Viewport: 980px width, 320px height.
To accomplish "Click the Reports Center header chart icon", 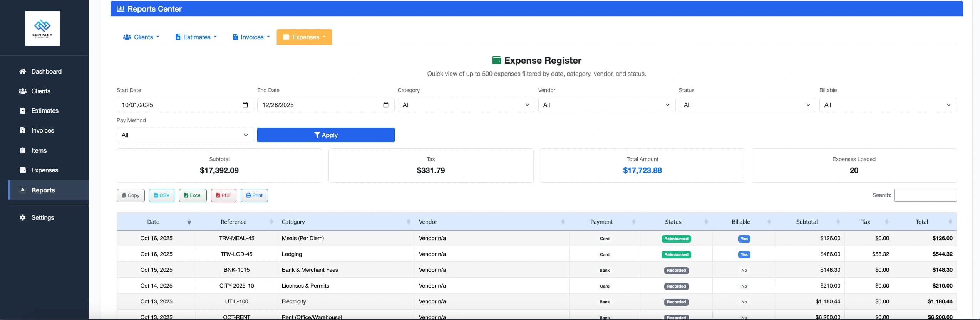I will coord(121,8).
